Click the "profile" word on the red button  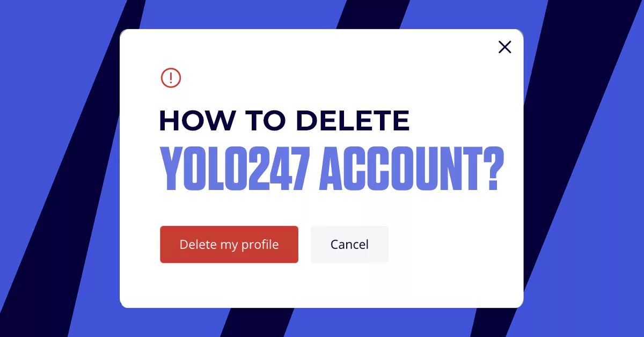click(260, 245)
